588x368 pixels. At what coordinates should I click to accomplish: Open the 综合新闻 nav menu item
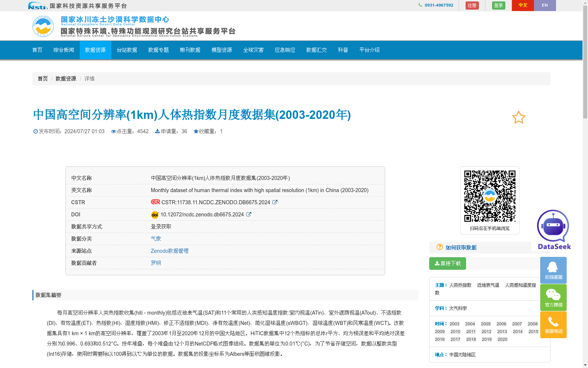64,50
